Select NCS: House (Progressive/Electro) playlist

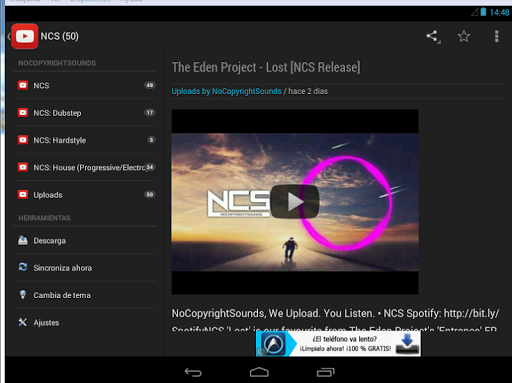pos(84,167)
